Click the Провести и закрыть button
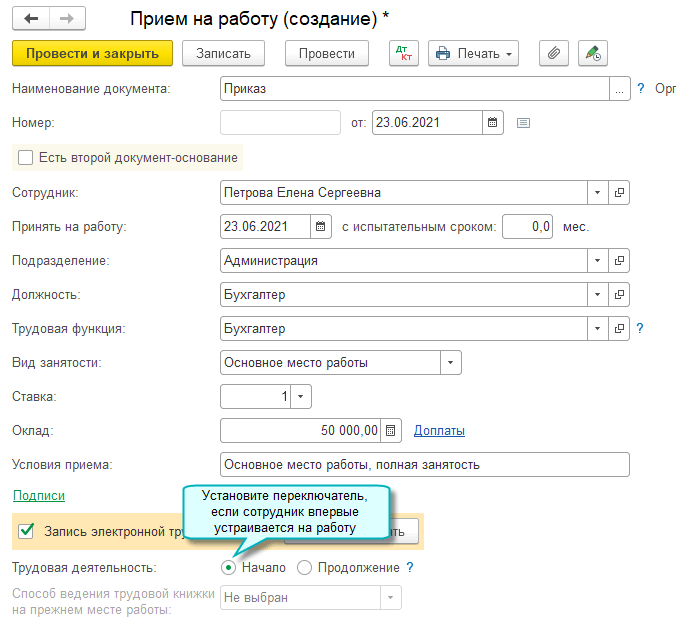The width and height of the screenshot is (676, 622). [92, 53]
